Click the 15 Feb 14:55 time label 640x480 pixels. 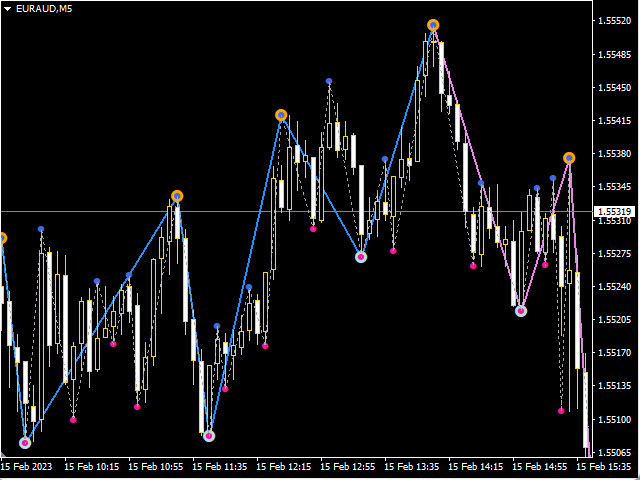coord(540,466)
